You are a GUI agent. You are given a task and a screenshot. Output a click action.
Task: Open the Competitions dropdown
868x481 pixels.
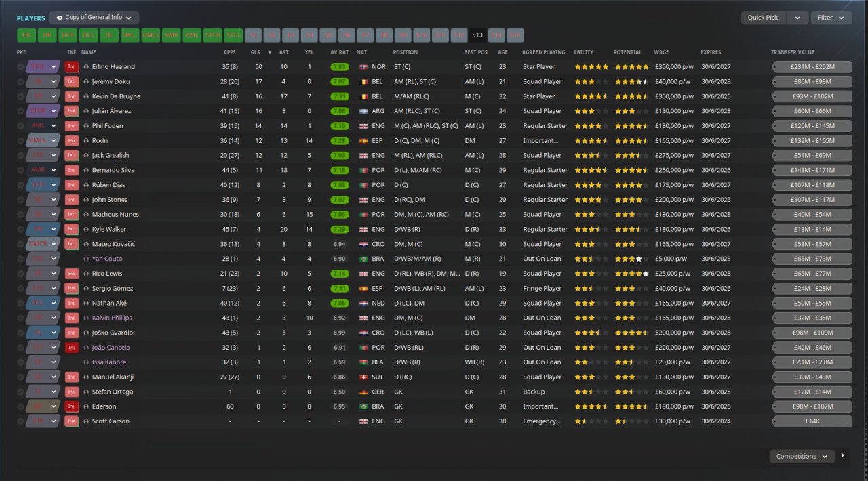pyautogui.click(x=802, y=456)
